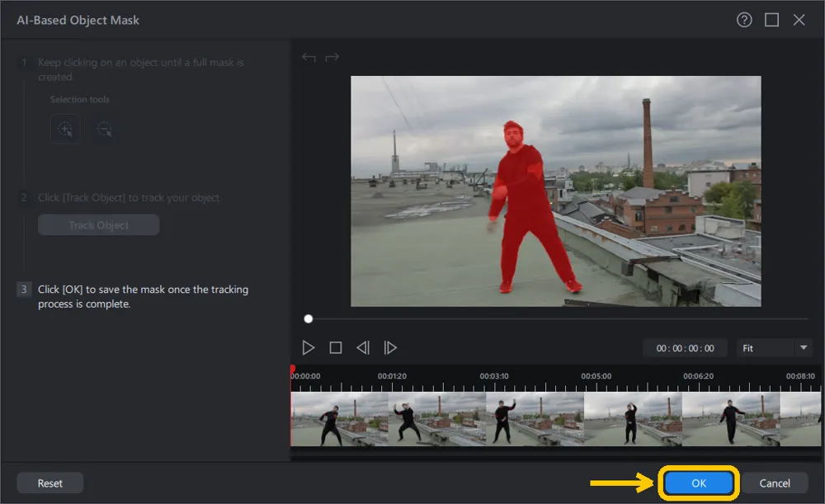Click the 'Keep clicking on an object' instruction
This screenshot has height=504, width=825.
(140, 69)
